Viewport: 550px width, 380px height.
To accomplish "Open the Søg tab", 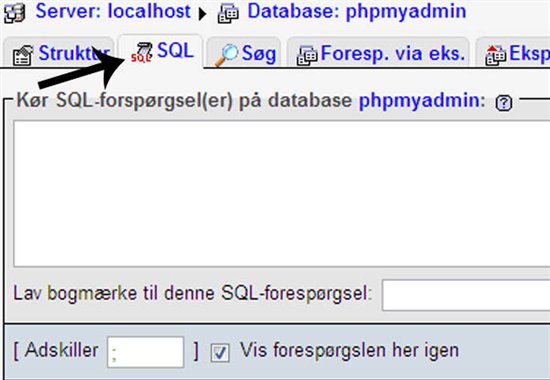I will click(x=259, y=54).
